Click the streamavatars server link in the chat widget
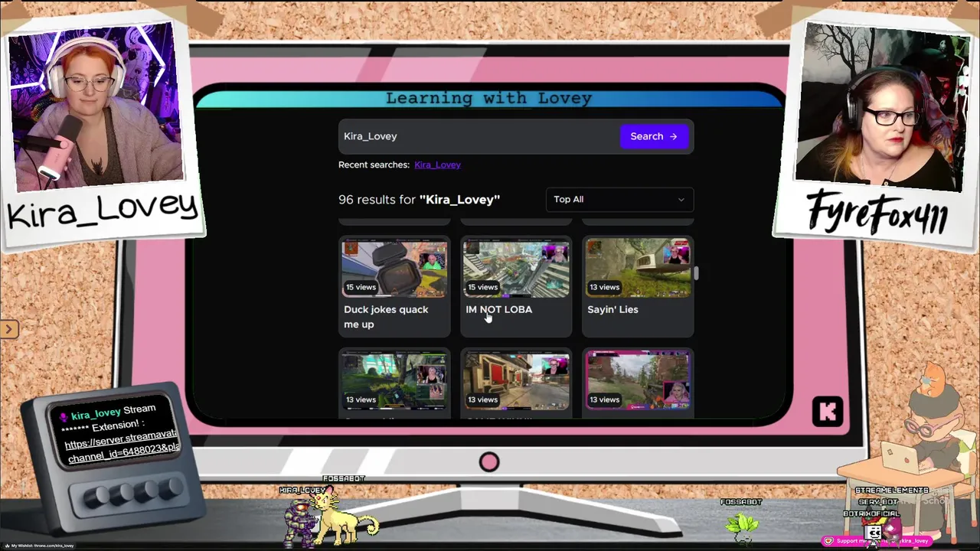Viewport: 980px width, 551px height. tap(122, 445)
